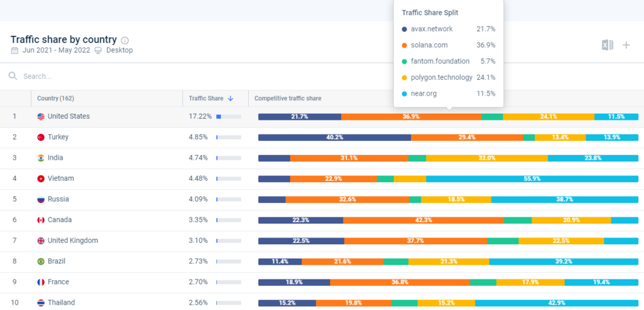Click near.org legend entry in tooltip
This screenshot has height=310, width=644.
448,94
